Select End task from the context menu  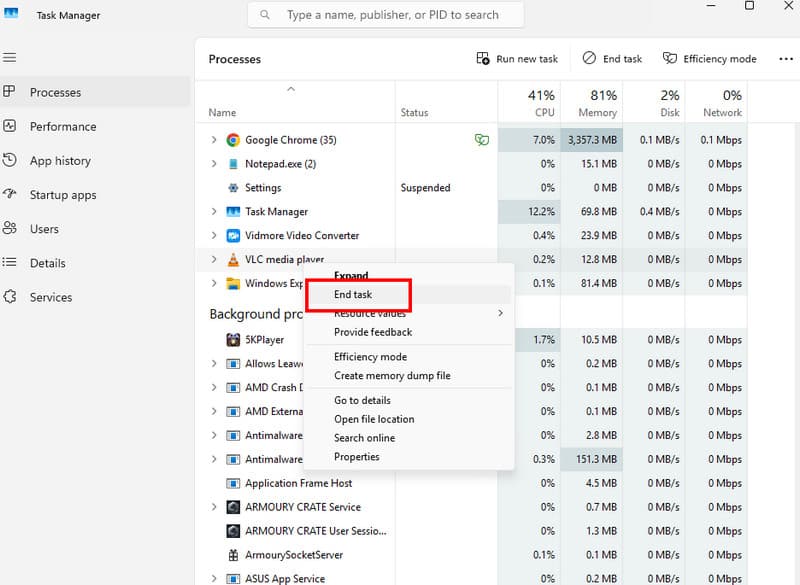click(356, 295)
